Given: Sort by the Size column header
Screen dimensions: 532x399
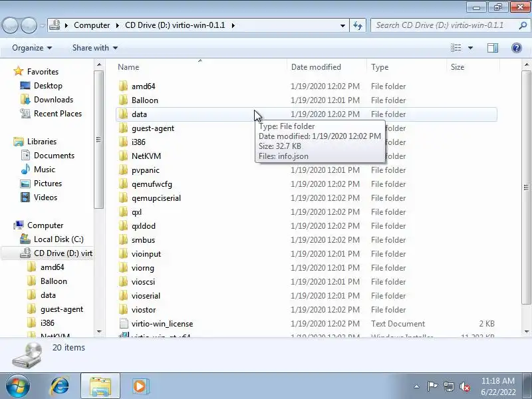Looking at the screenshot, I should (x=473, y=67).
